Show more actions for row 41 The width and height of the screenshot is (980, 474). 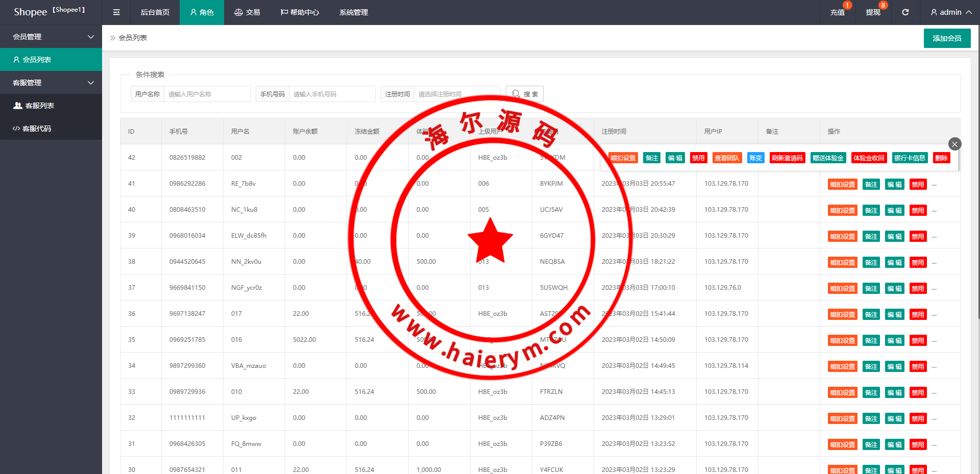coord(934,185)
